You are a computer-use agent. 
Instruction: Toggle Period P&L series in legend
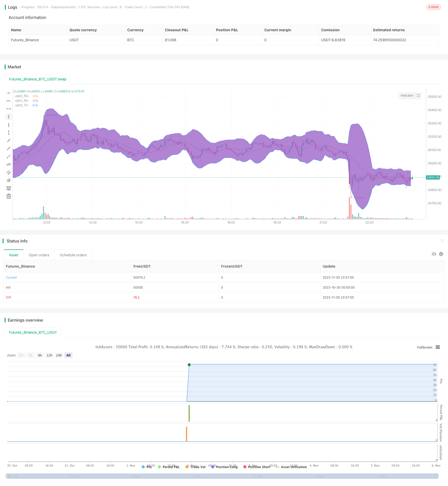(169, 467)
